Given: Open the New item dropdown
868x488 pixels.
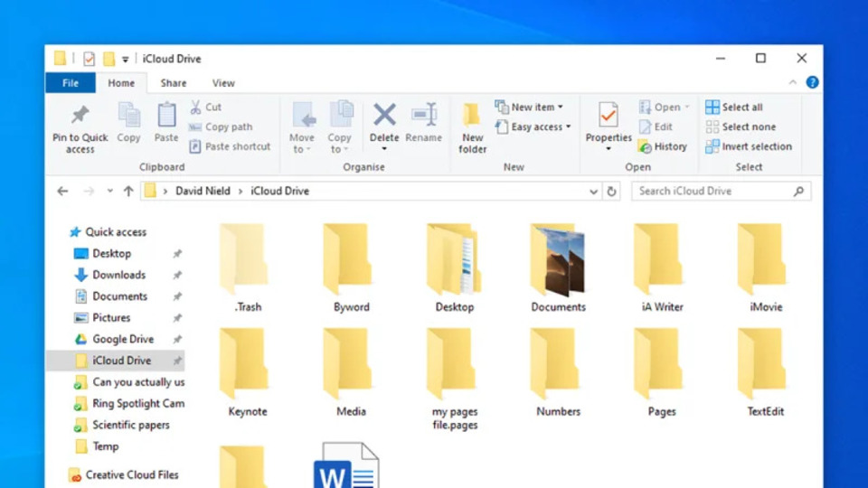Looking at the screenshot, I should tap(529, 107).
